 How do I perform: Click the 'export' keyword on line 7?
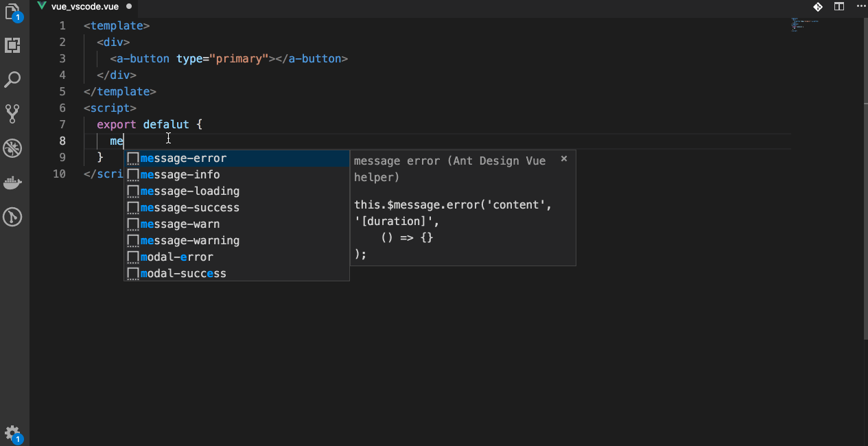[117, 125]
